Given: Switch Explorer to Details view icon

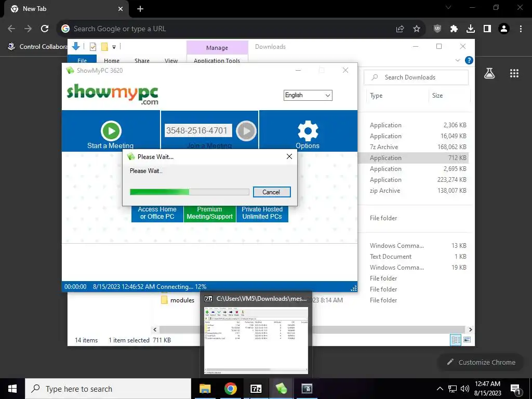Looking at the screenshot, I should (456, 340).
